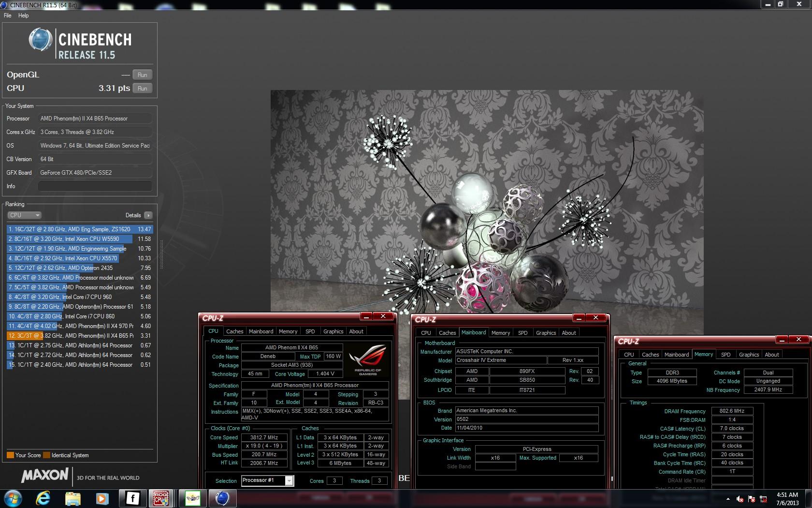This screenshot has width=812, height=508.
Task: Click the empty Info input field
Action: coord(95,186)
